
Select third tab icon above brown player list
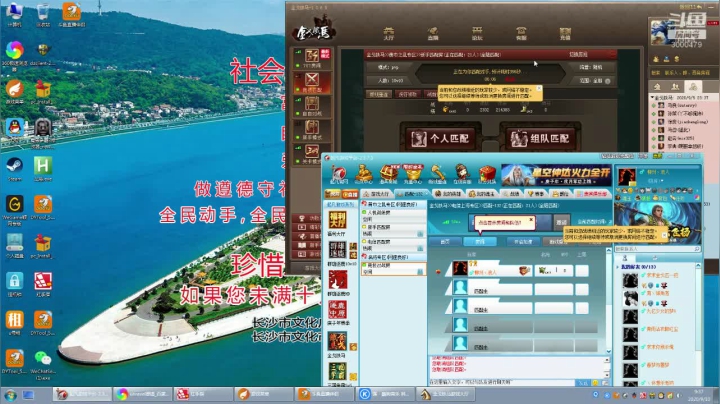693,86
